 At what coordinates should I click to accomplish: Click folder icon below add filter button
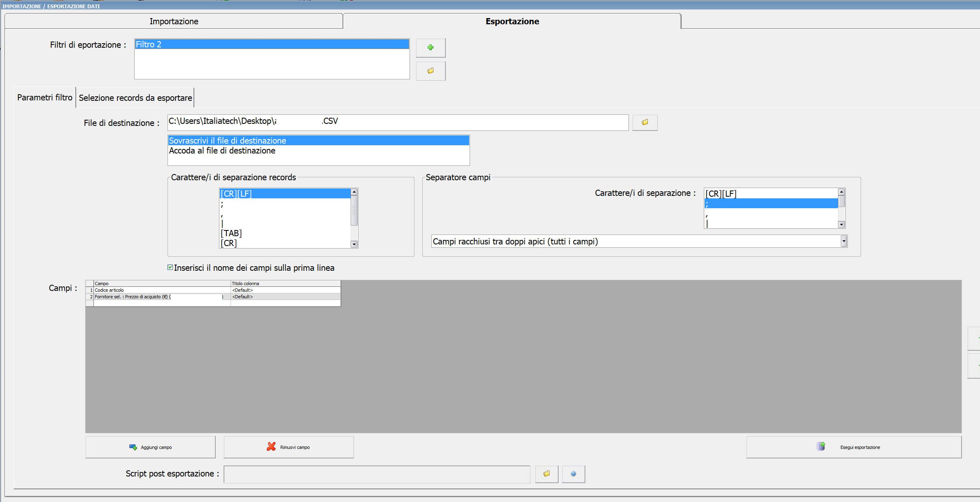pos(431,71)
